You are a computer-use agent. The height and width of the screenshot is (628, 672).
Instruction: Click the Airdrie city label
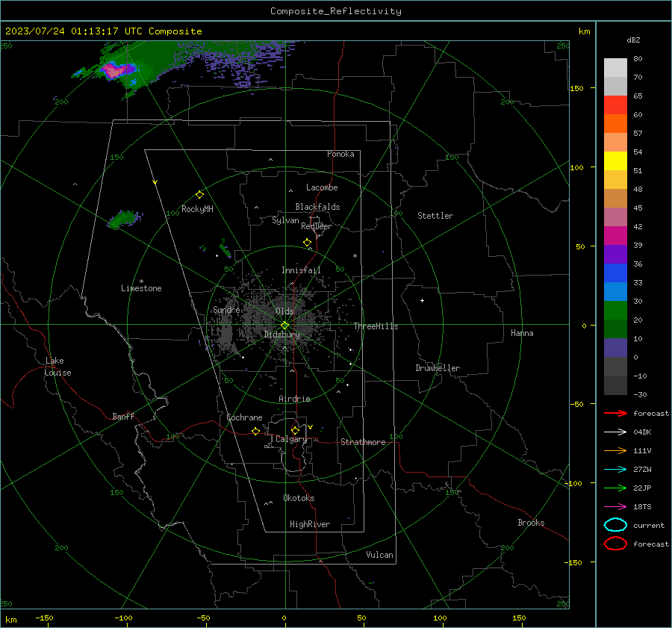[x=294, y=399]
